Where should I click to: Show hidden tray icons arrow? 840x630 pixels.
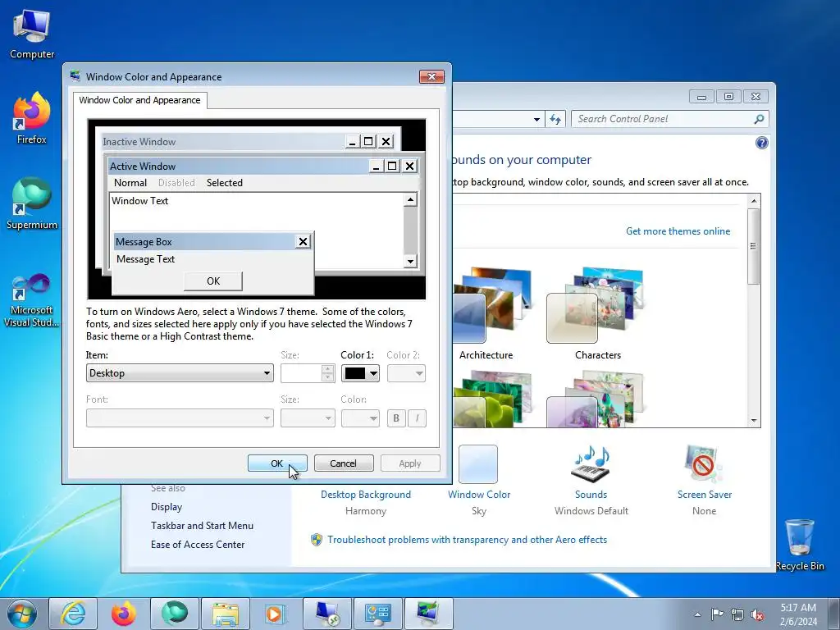click(x=697, y=614)
